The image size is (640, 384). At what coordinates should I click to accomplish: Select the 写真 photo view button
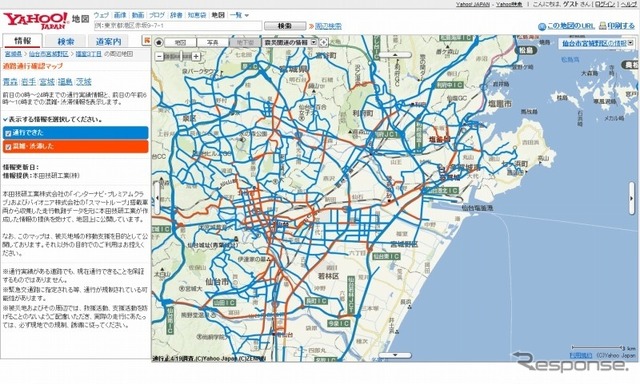213,42
